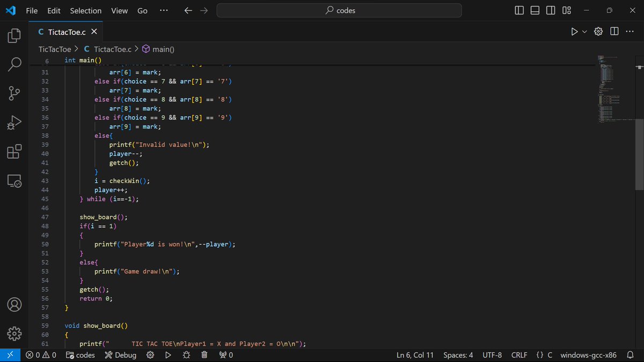Click the command center search box labeled codes
This screenshot has height=362, width=644.
339,11
